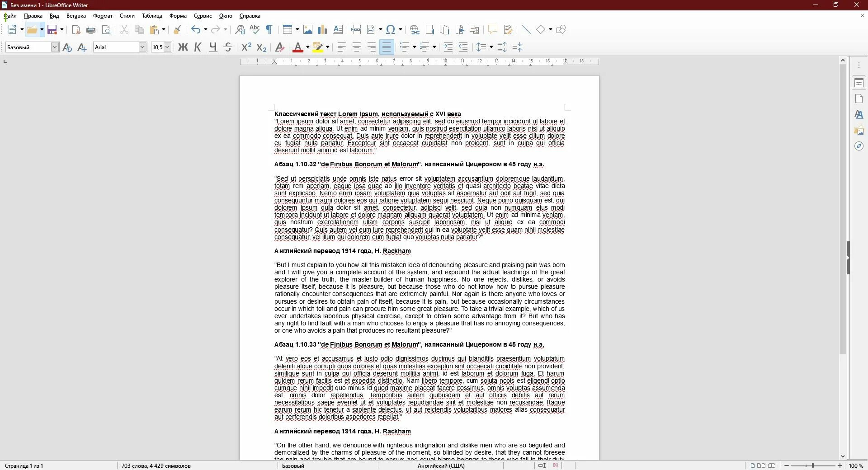Screen dimensions: 868x470
Task: Expand numbered list dropdown arrow
Action: 434,47
